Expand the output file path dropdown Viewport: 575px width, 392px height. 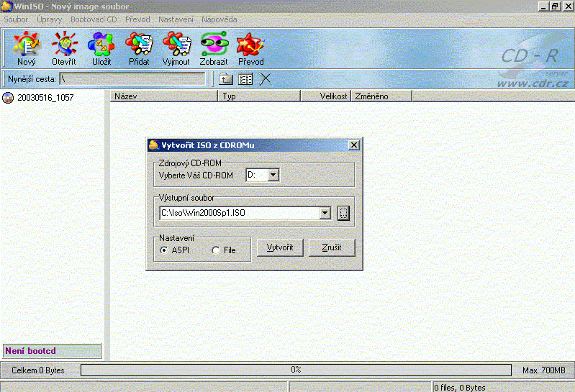[x=325, y=213]
